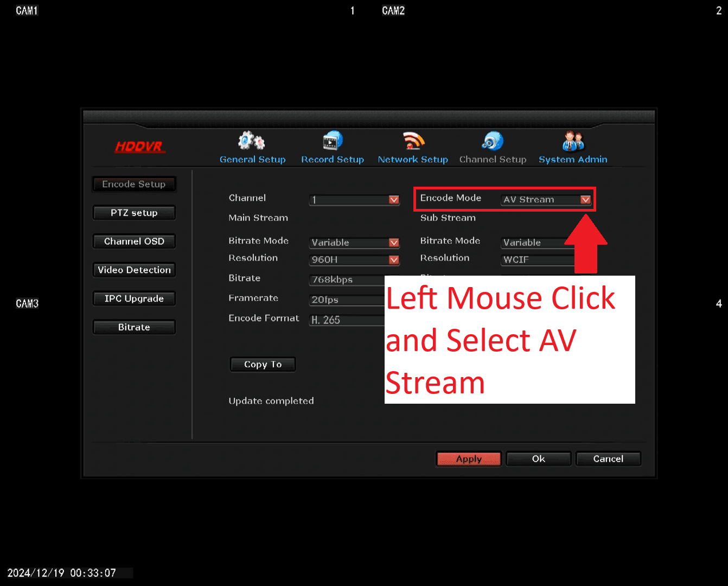Image resolution: width=728 pixels, height=586 pixels.
Task: Open the IPC Upgrade sidebar page
Action: pyautogui.click(x=134, y=299)
